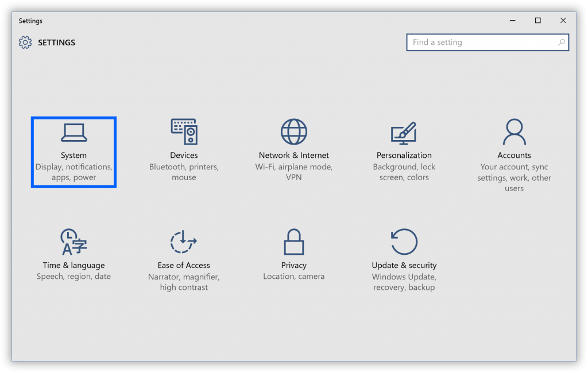Viewport: 588px width, 373px height.
Task: Open Devices via the keyboard and speaker icon
Action: tap(184, 132)
